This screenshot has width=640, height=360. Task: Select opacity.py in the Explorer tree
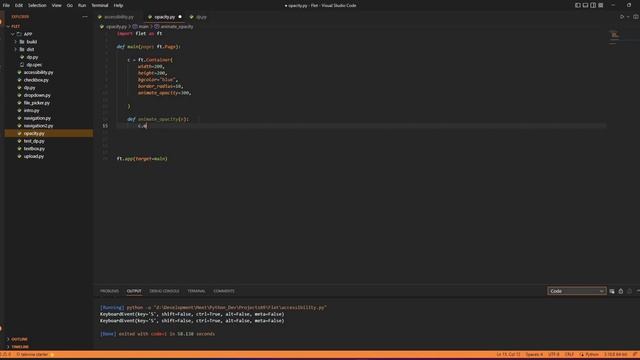(x=49, y=133)
